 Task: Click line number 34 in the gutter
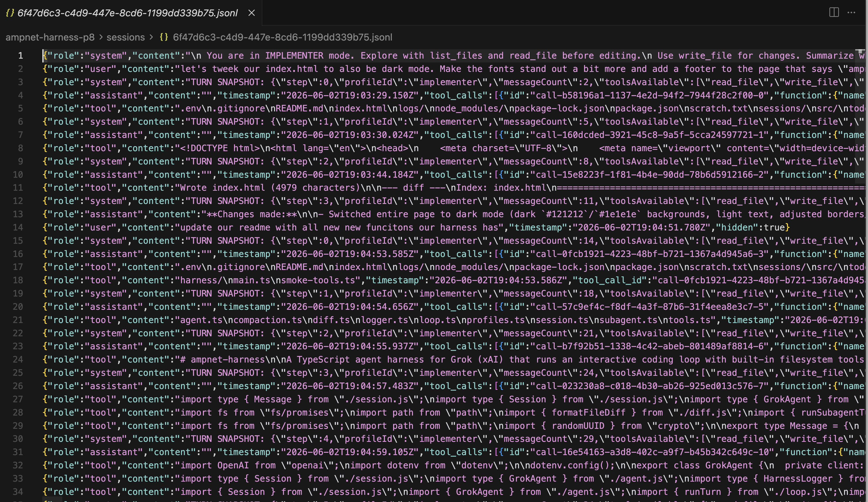coord(18,492)
